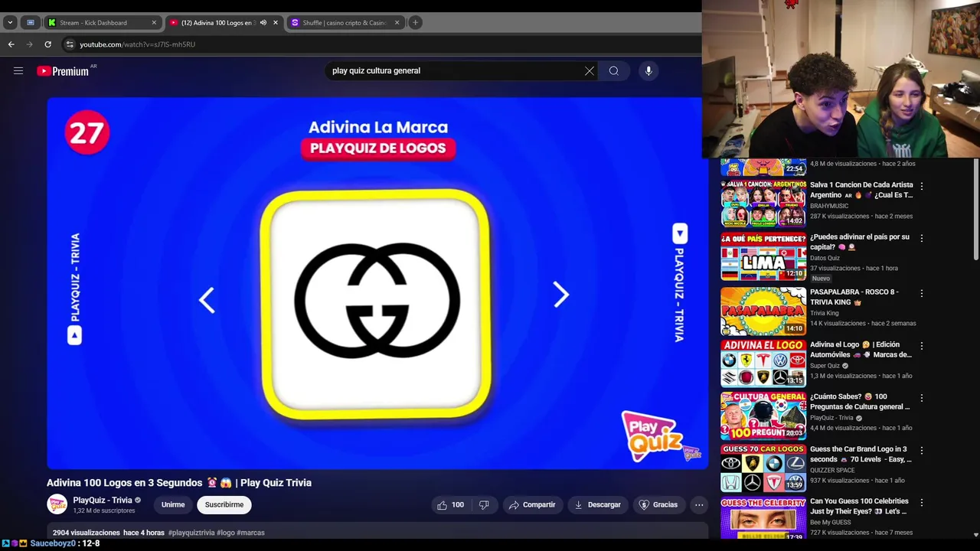This screenshot has width=980, height=551.
Task: Open title ¿Puedes adivinar el país por su capital?
Action: pos(860,242)
